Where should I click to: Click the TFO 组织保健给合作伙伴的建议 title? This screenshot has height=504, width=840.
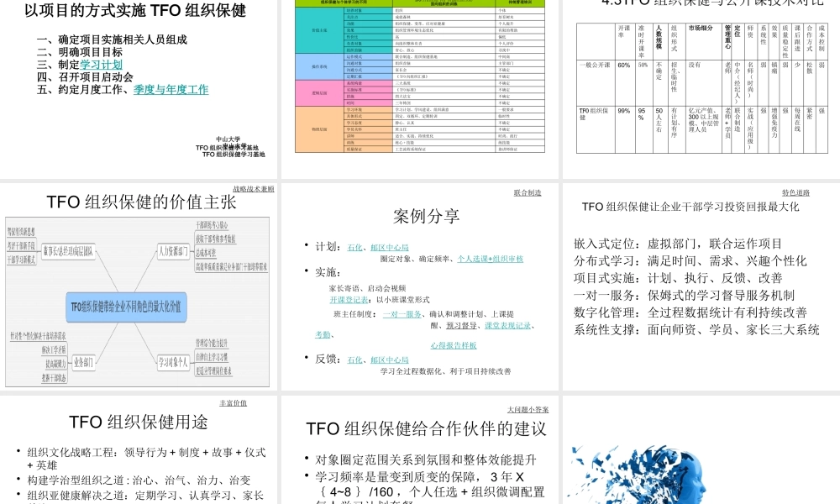point(426,429)
